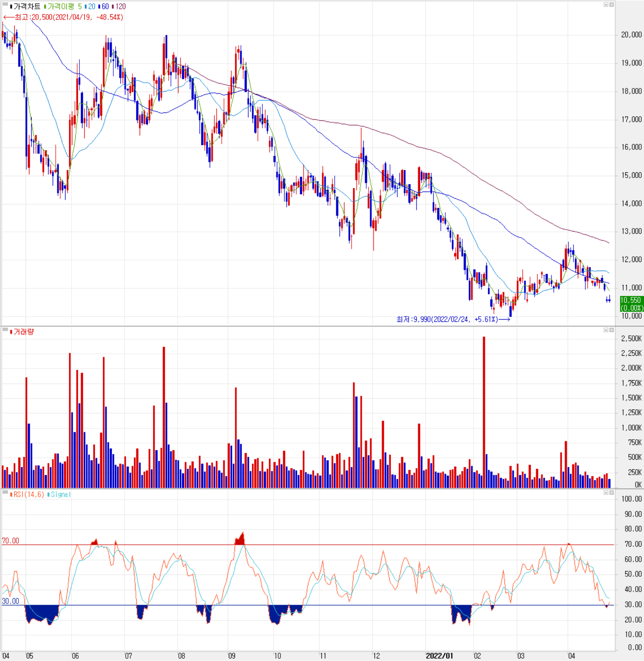
Task: Click the tallest volume bar in February 2022
Action: coord(484,412)
